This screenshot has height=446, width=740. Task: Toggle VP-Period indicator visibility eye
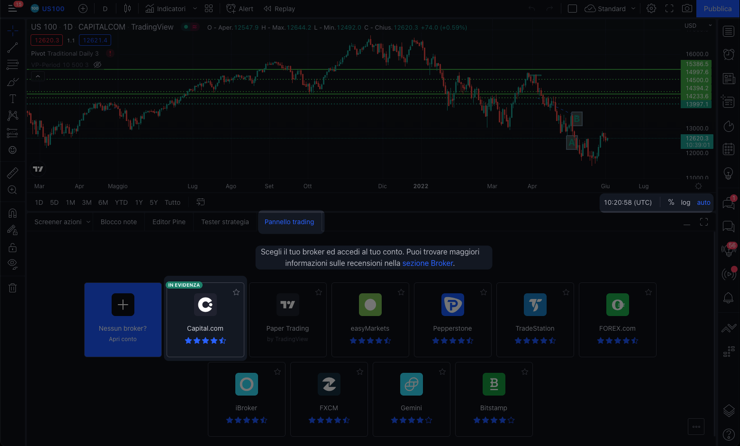pos(97,65)
